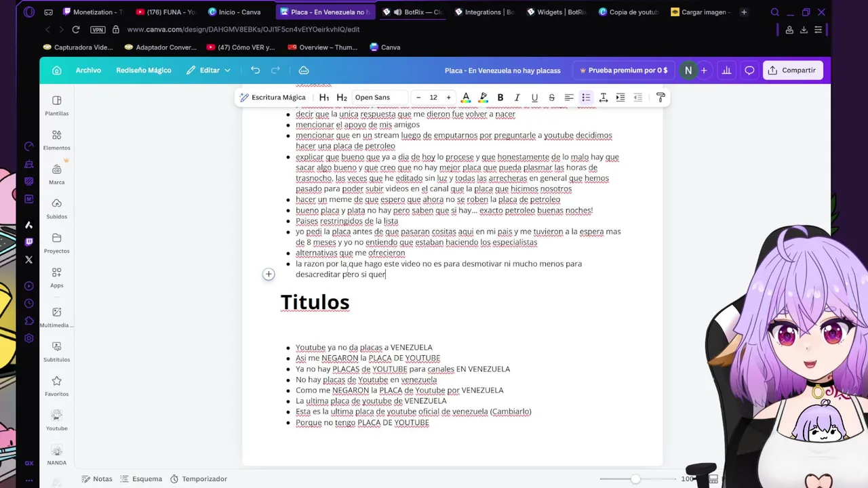Open the Subtítulos sidebar panel
This screenshot has width=868, height=488.
(56, 352)
